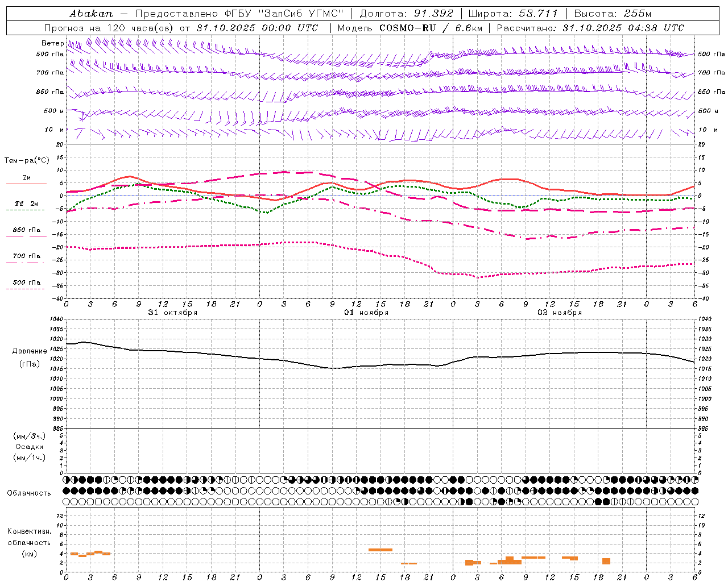Click the "(мм/3ч.)" precipitation unit label
The width and height of the screenshot is (728, 582).
(30, 436)
